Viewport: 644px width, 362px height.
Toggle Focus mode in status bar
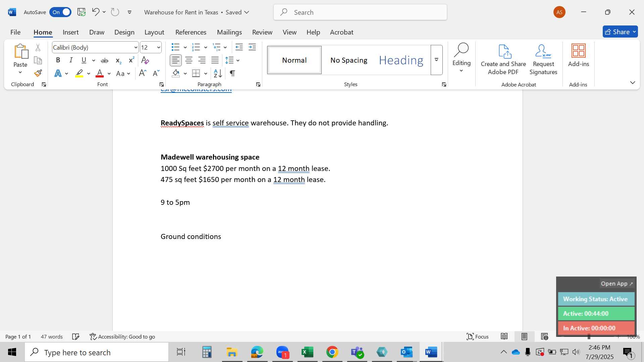coord(478,337)
